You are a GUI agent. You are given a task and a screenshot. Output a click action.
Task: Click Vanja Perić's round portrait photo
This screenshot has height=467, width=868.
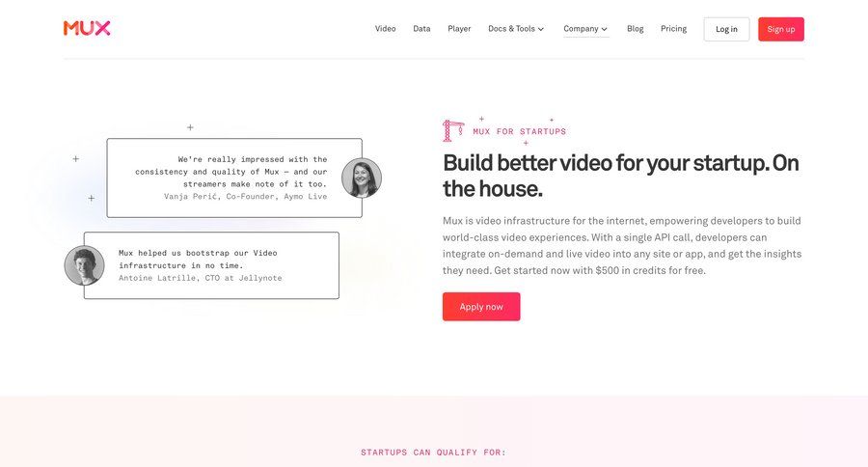click(362, 179)
